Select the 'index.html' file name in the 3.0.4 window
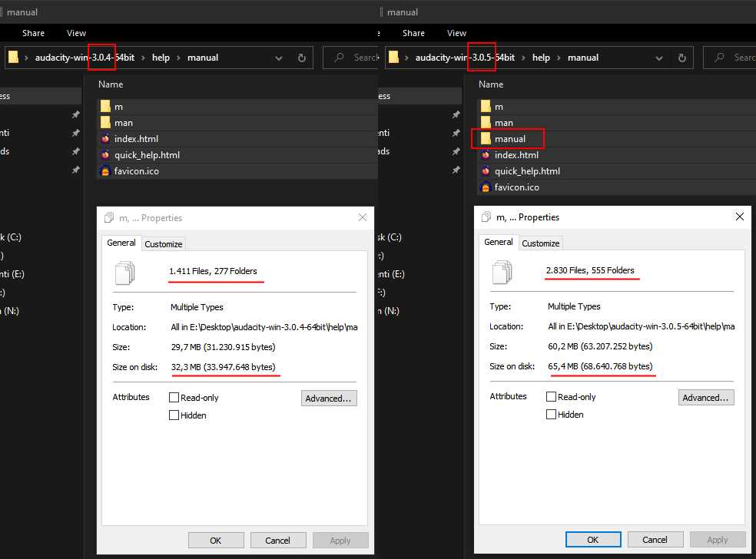The image size is (756, 559). point(136,139)
